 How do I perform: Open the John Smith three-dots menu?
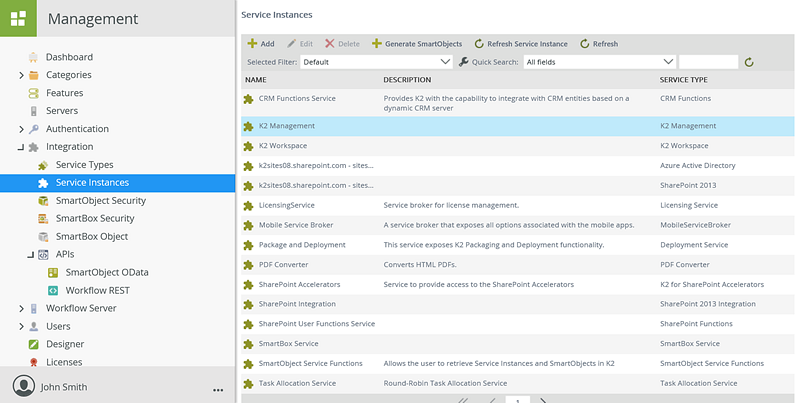click(218, 388)
